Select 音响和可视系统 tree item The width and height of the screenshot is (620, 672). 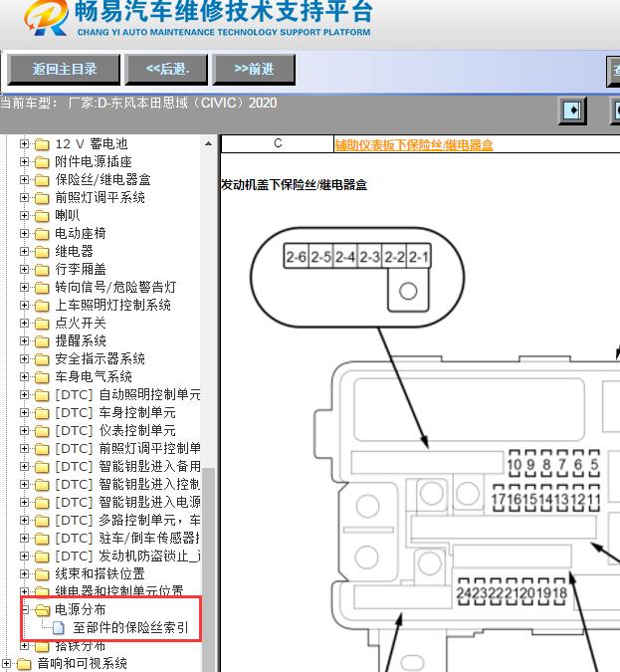click(x=82, y=663)
